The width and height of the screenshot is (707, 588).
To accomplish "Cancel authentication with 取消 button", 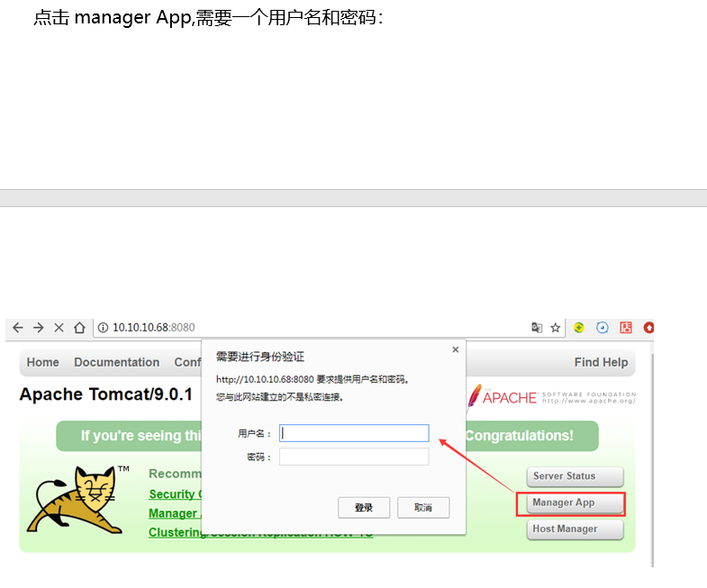I will coord(423,508).
